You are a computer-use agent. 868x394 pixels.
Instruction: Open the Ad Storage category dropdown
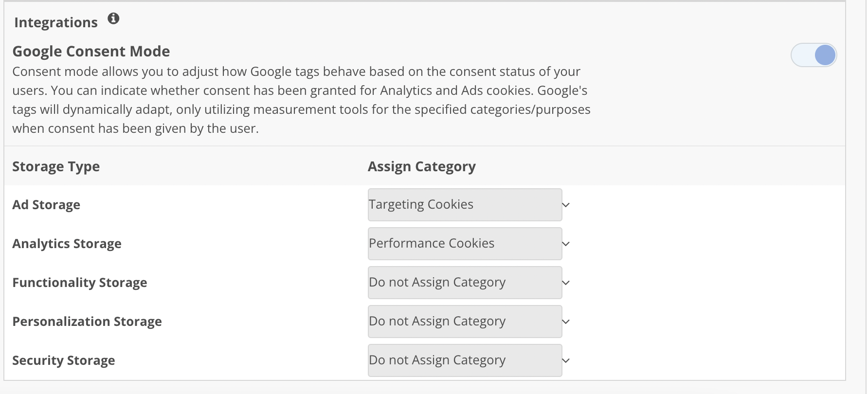465,205
